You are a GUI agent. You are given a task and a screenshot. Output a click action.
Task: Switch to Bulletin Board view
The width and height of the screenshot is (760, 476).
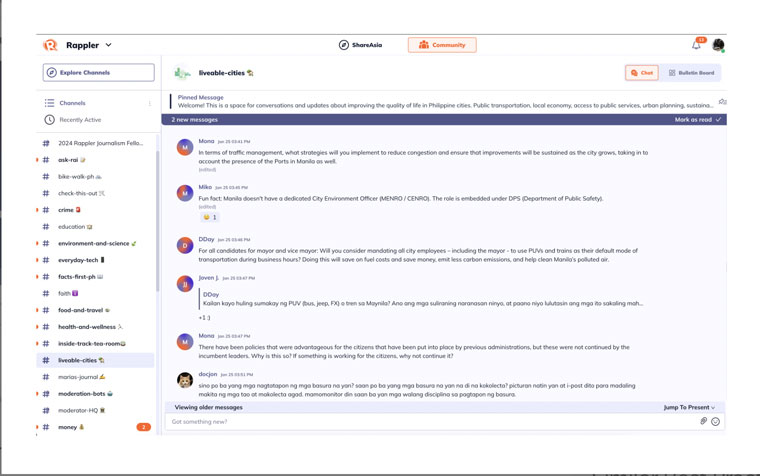691,73
